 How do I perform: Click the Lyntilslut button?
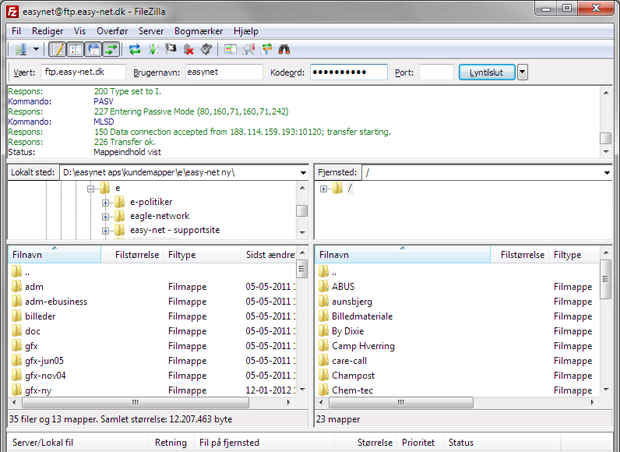pyautogui.click(x=487, y=72)
